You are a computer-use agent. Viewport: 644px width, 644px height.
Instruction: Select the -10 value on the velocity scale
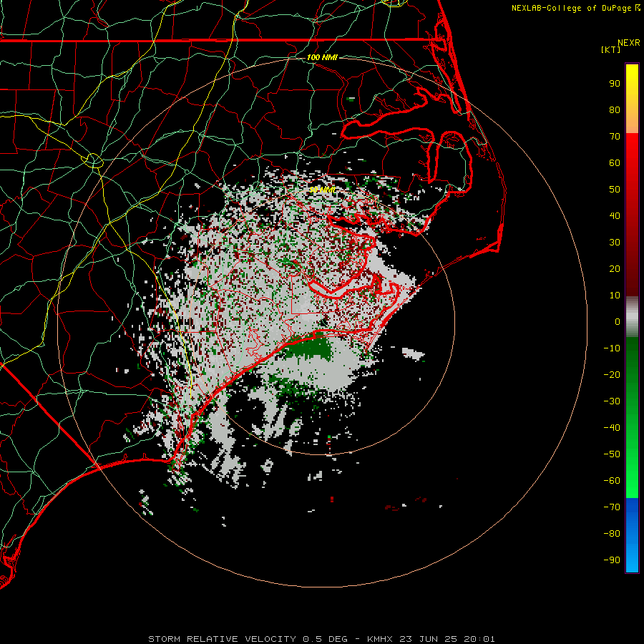click(x=612, y=348)
